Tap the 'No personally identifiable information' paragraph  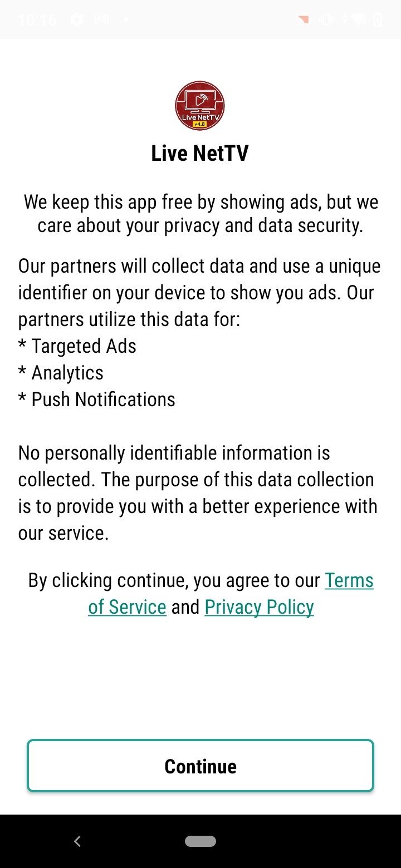198,493
